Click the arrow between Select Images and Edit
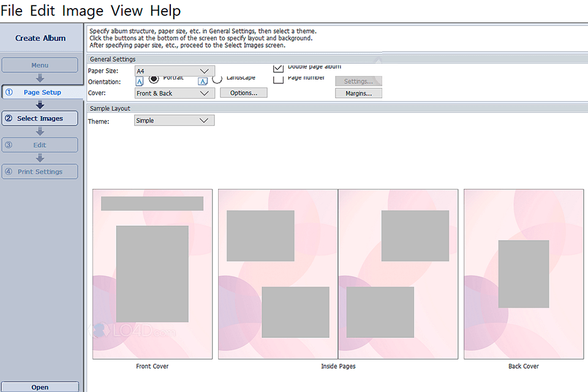 [x=40, y=131]
